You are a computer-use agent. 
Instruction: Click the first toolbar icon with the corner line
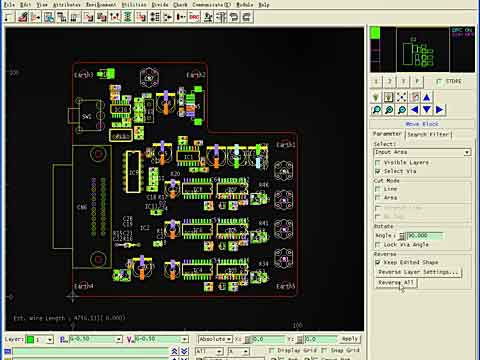(9, 17)
